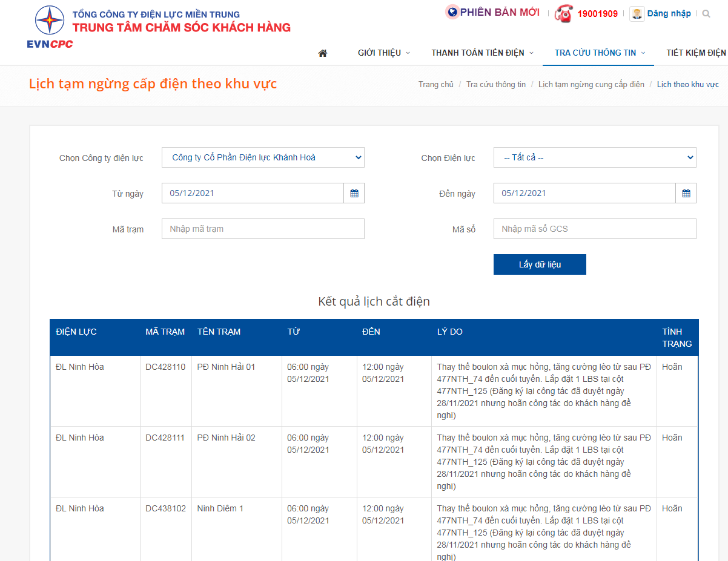728x561 pixels.
Task: Click the Kết quả lịch cắt điện heading
Action: click(374, 301)
